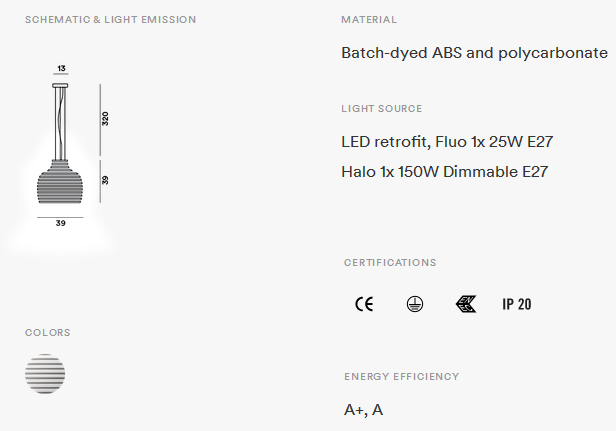Click the earth ground protection symbol

click(415, 304)
